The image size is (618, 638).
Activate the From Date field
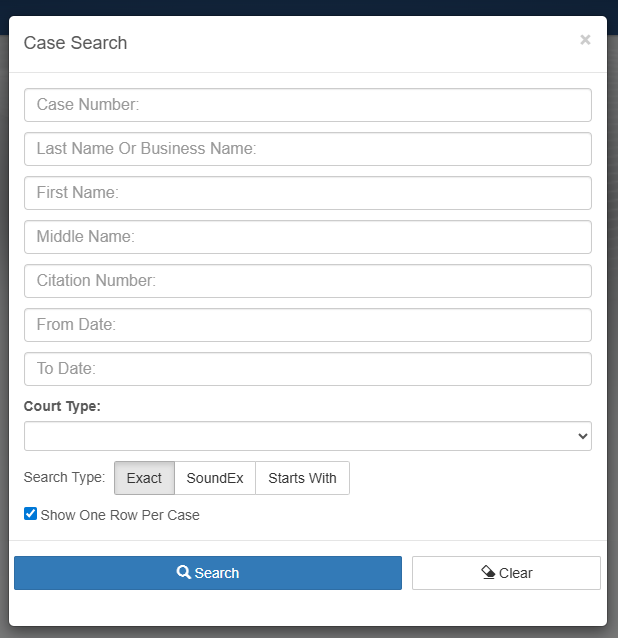(307, 325)
